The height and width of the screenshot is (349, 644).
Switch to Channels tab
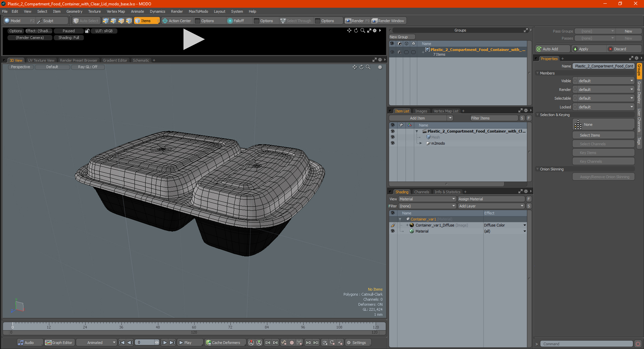tap(422, 192)
